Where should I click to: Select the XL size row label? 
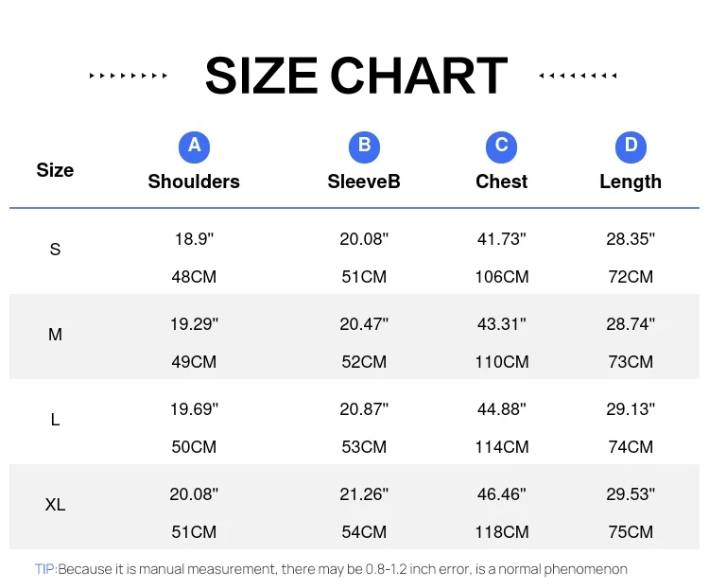pos(55,505)
